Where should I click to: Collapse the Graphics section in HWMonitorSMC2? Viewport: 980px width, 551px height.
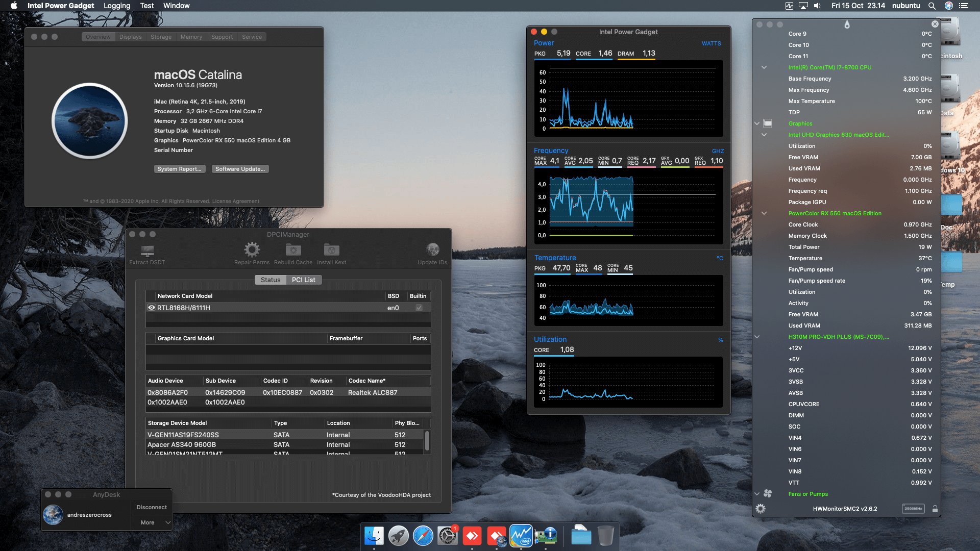coord(757,123)
